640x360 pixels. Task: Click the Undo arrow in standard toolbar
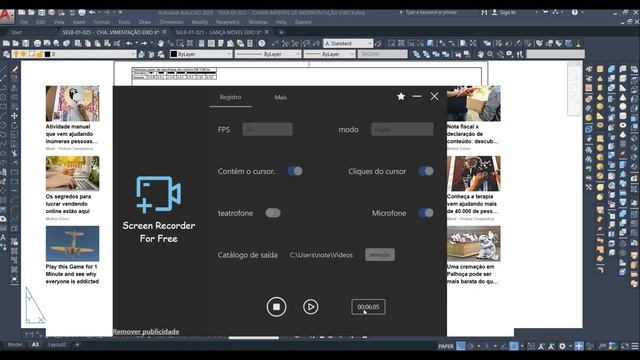[129, 43]
